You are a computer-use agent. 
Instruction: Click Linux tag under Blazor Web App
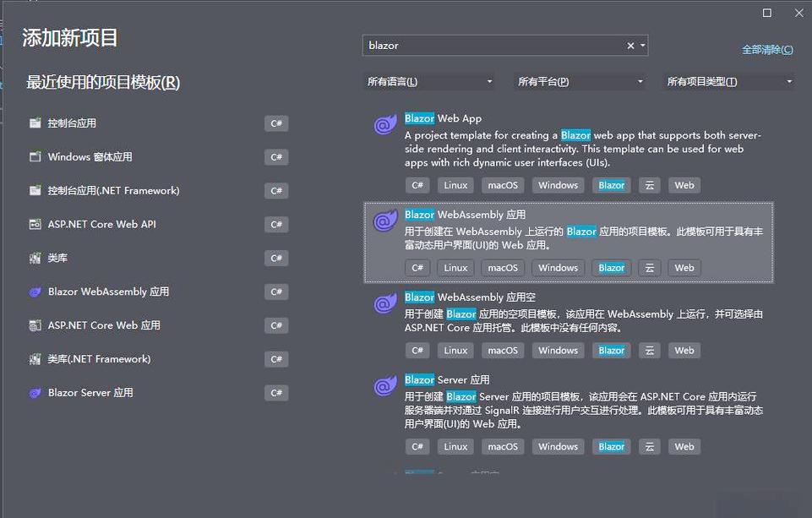(455, 185)
